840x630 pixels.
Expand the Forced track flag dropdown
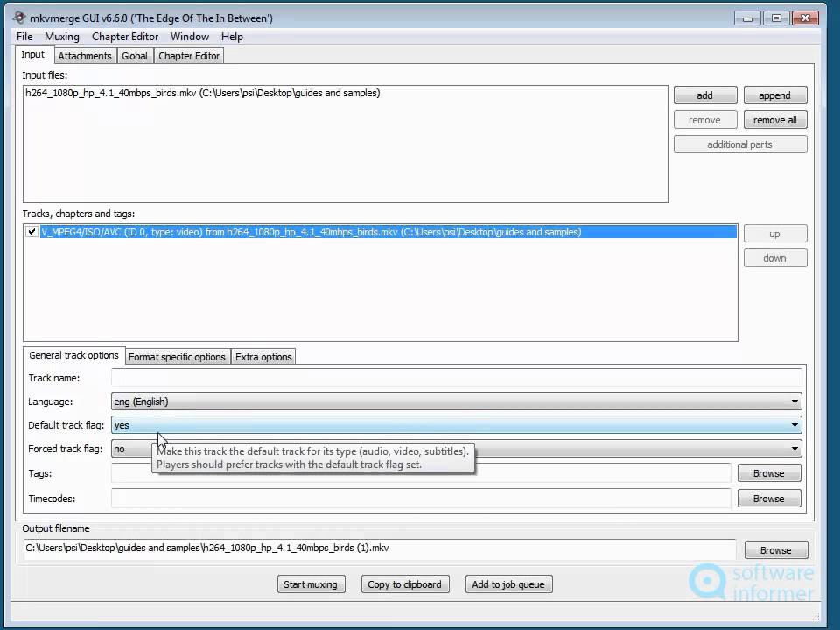tap(457, 449)
